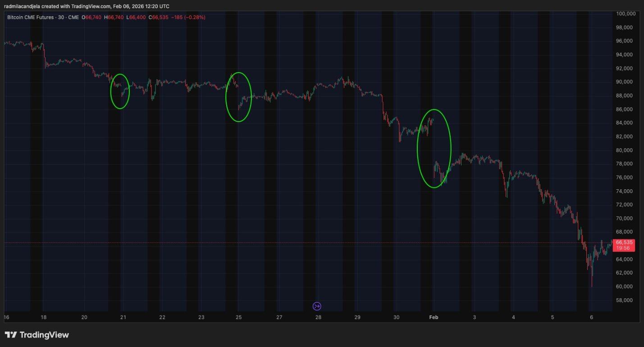Click the purple session break marker icon
644x347 pixels.
[x=317, y=306]
